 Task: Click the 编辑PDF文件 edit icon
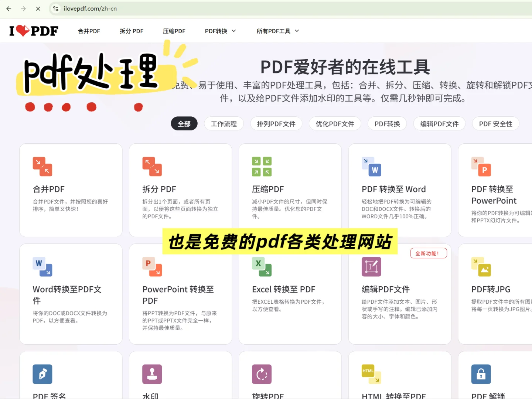(372, 267)
